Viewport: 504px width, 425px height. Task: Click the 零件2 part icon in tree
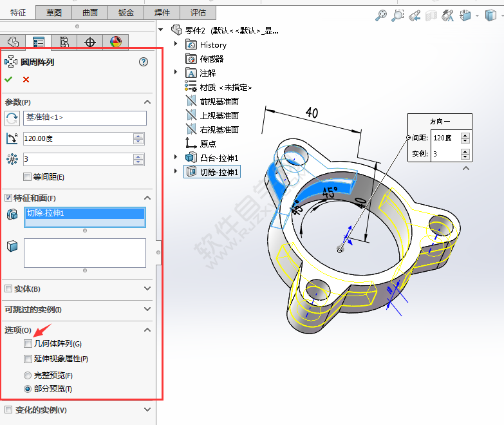click(177, 30)
